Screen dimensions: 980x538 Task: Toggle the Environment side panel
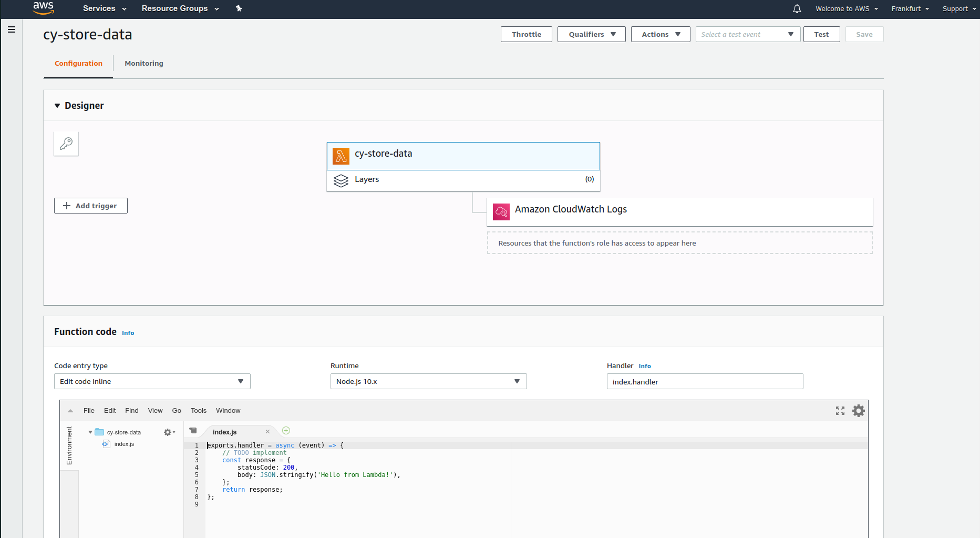69,445
